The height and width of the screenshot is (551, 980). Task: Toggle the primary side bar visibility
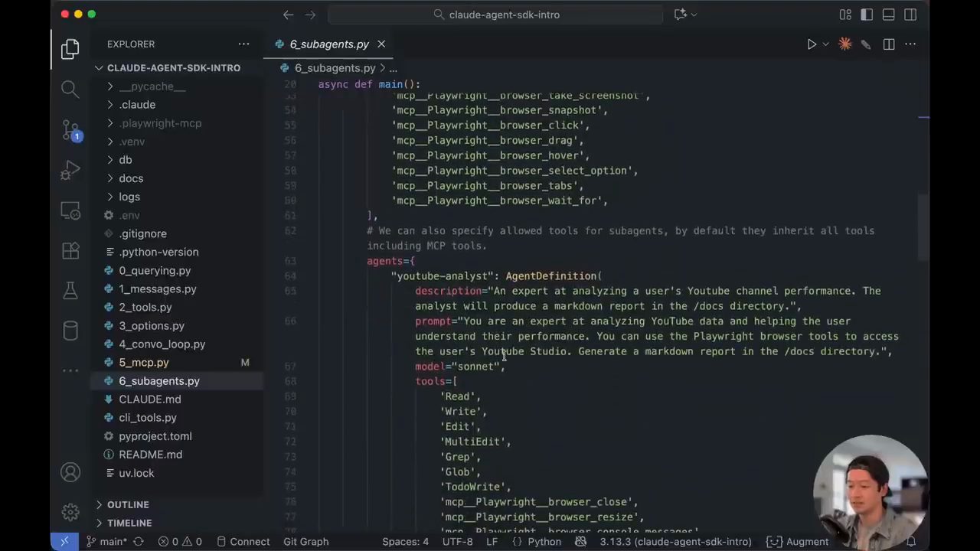tap(867, 15)
